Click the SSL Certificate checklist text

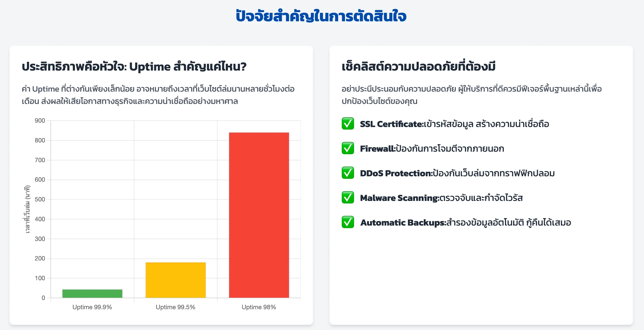click(x=454, y=124)
